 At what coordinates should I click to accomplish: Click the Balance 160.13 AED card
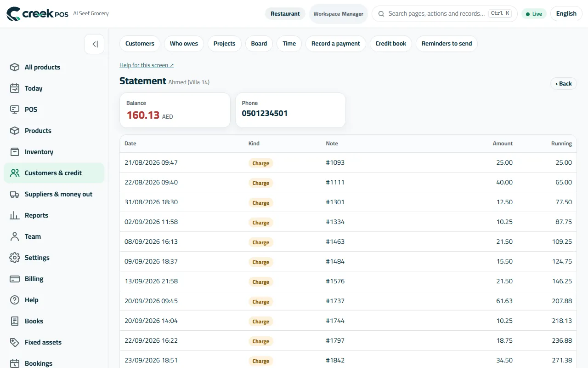pos(175,110)
